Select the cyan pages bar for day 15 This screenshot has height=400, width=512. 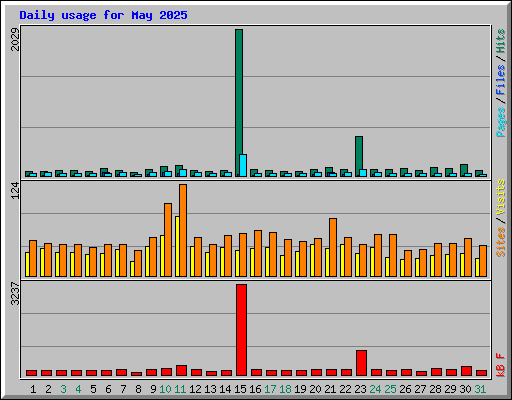[x=243, y=165]
